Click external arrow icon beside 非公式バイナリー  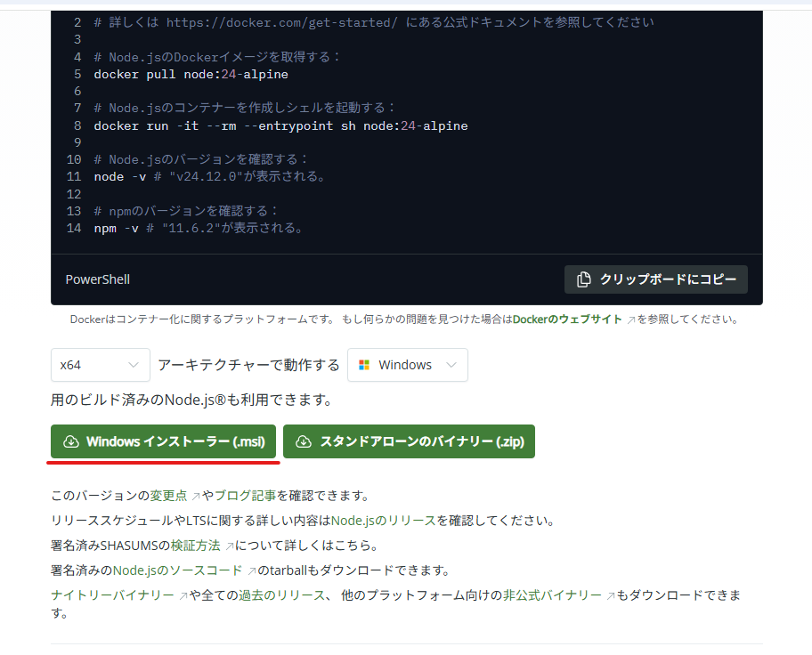(x=610, y=595)
